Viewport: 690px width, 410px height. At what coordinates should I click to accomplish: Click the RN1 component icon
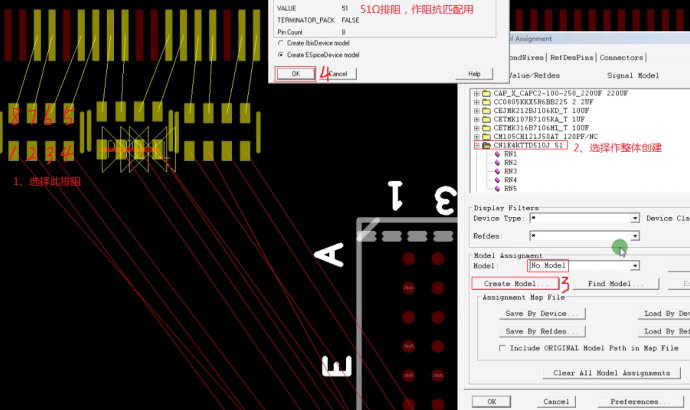pyautogui.click(x=496, y=154)
